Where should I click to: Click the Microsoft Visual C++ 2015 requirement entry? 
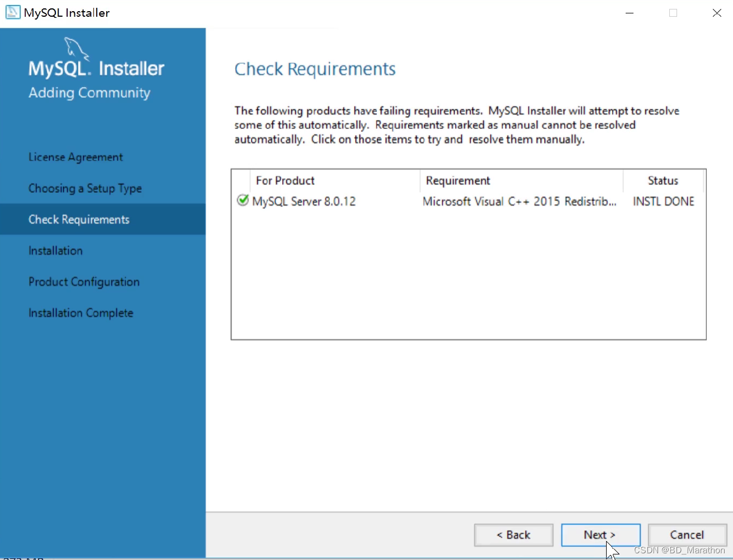[x=519, y=201]
